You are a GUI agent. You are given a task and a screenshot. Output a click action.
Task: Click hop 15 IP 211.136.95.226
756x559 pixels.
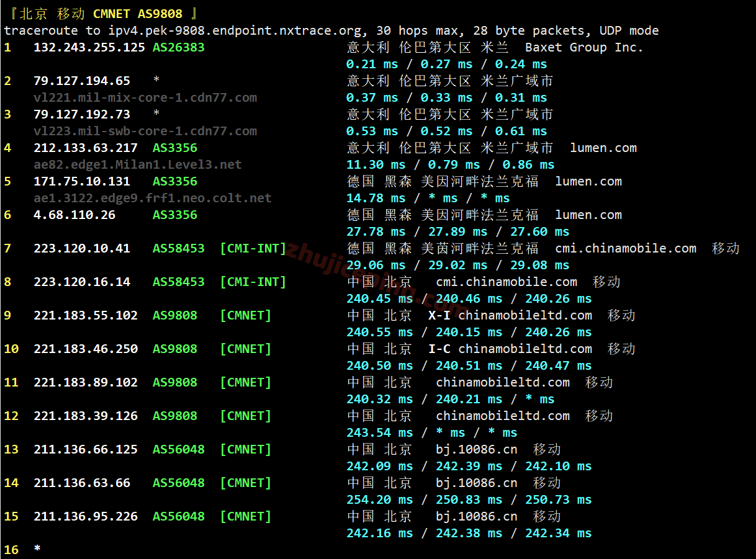[x=86, y=516]
